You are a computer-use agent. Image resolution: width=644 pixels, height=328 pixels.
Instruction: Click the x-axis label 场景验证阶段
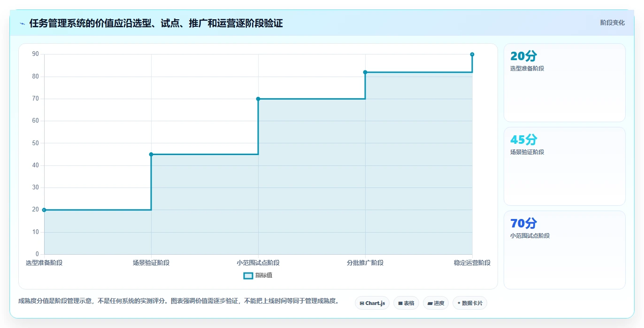151,263
